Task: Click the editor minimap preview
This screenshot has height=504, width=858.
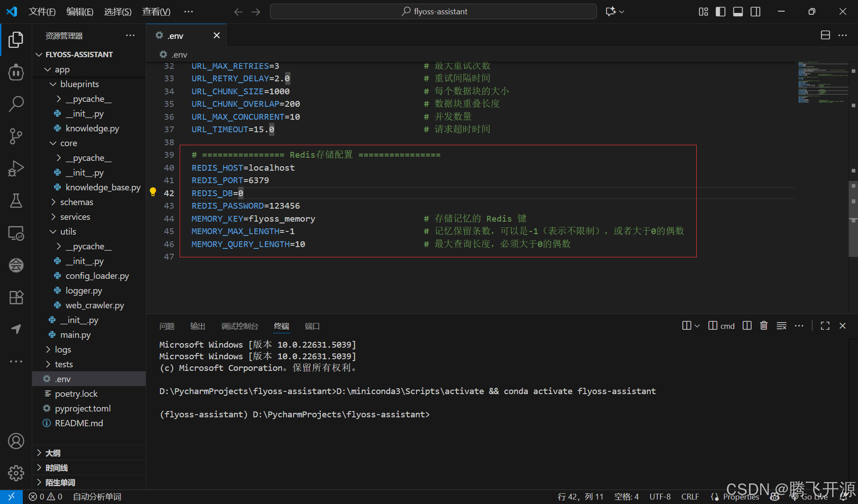Action: pos(822,83)
